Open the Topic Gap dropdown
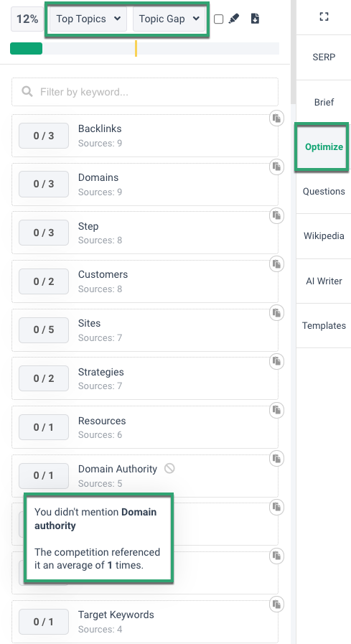Image resolution: width=351 pixels, height=644 pixels. click(169, 19)
